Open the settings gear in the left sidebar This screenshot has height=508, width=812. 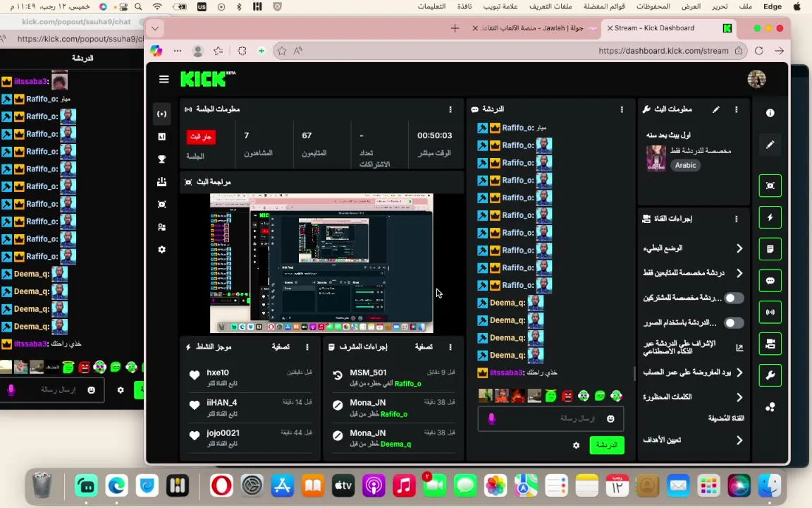coord(162,249)
